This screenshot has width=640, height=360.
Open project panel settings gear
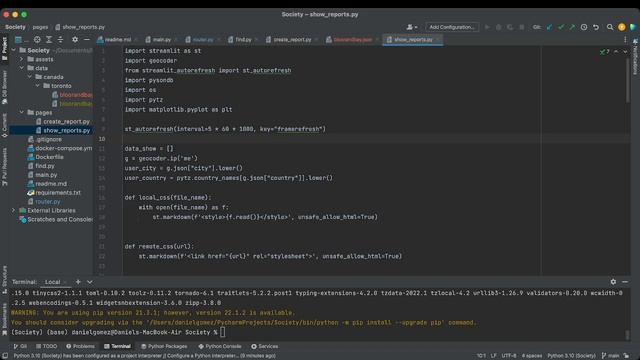[75, 40]
